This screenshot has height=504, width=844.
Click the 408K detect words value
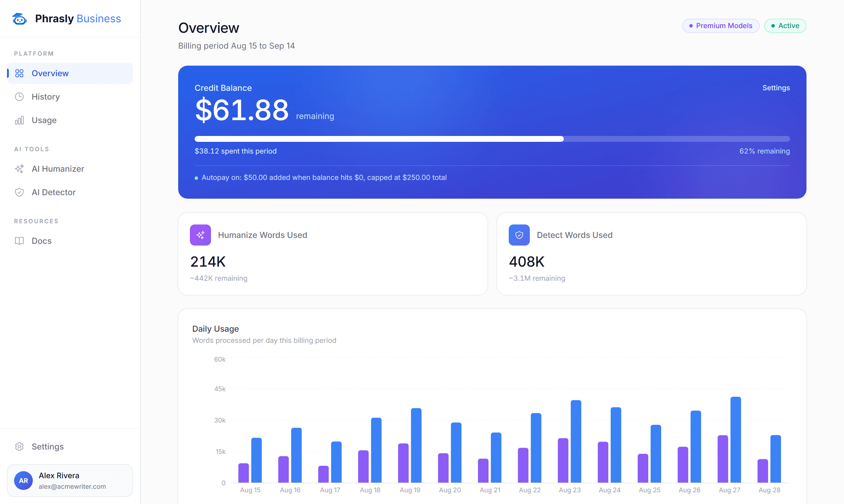pyautogui.click(x=526, y=262)
